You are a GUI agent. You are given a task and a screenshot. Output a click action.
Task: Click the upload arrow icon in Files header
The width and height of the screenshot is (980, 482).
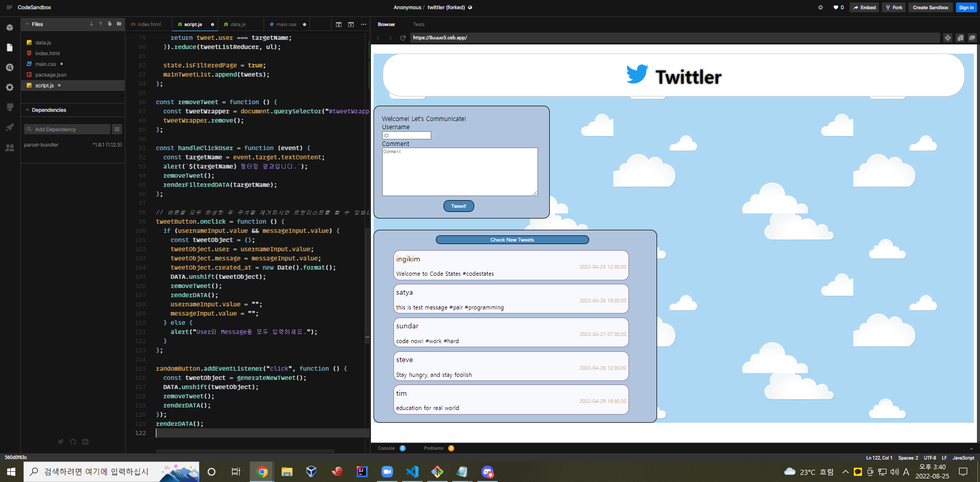(101, 24)
